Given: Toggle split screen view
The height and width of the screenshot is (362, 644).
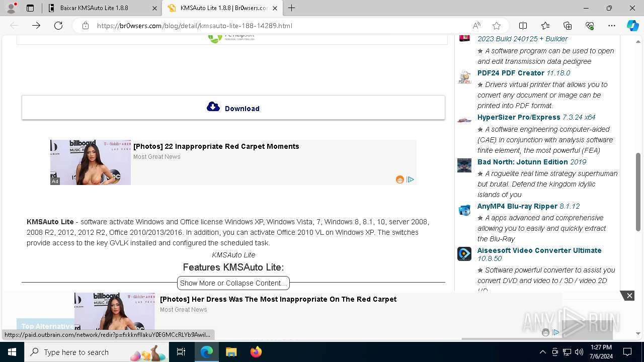Looking at the screenshot, I should pos(523,26).
